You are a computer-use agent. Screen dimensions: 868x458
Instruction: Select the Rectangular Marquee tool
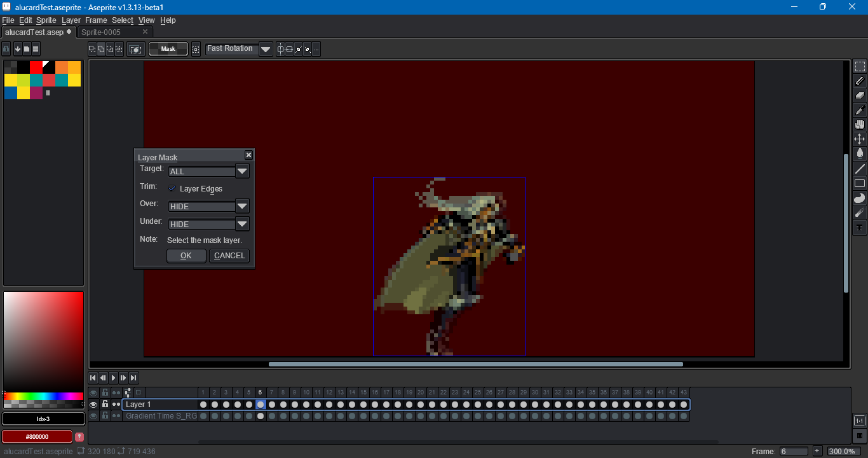coord(860,67)
